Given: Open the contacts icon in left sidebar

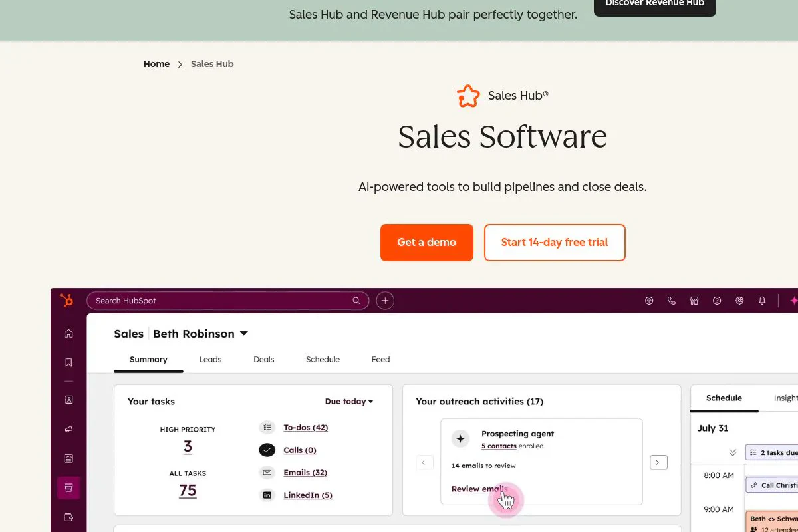Looking at the screenshot, I should (x=68, y=400).
